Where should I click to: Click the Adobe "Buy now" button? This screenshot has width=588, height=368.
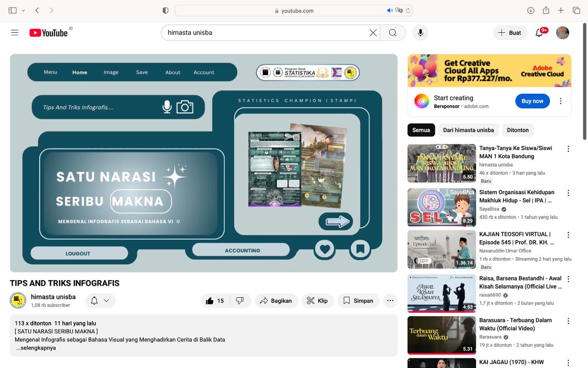[x=532, y=101]
